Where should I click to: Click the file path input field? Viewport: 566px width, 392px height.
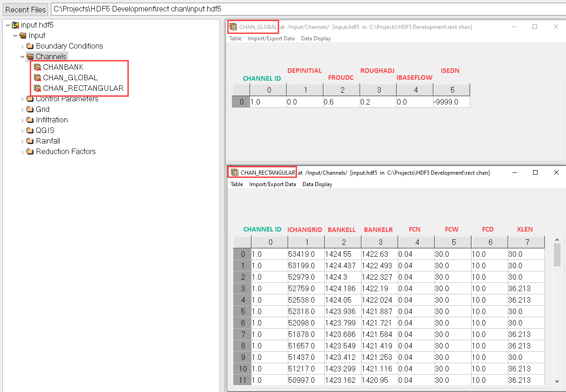click(x=307, y=9)
